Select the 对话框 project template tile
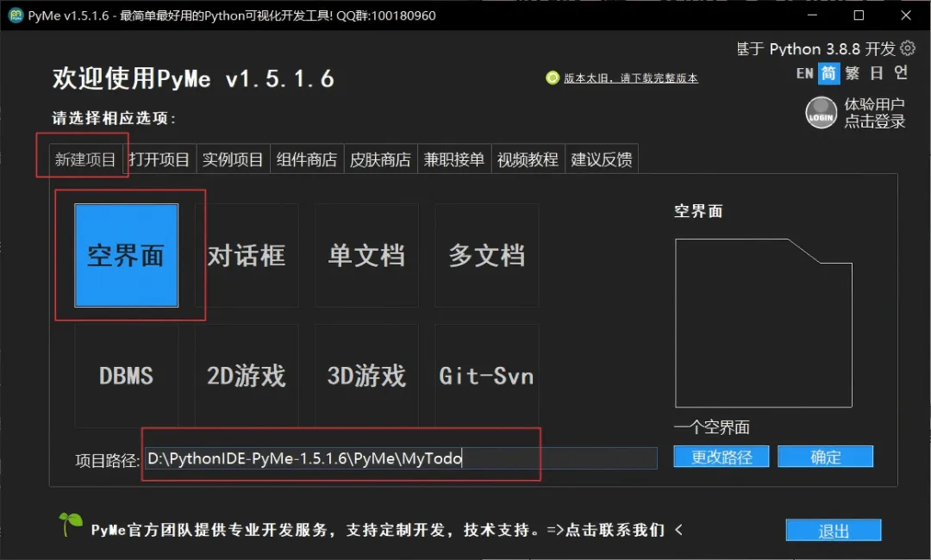 click(x=247, y=256)
